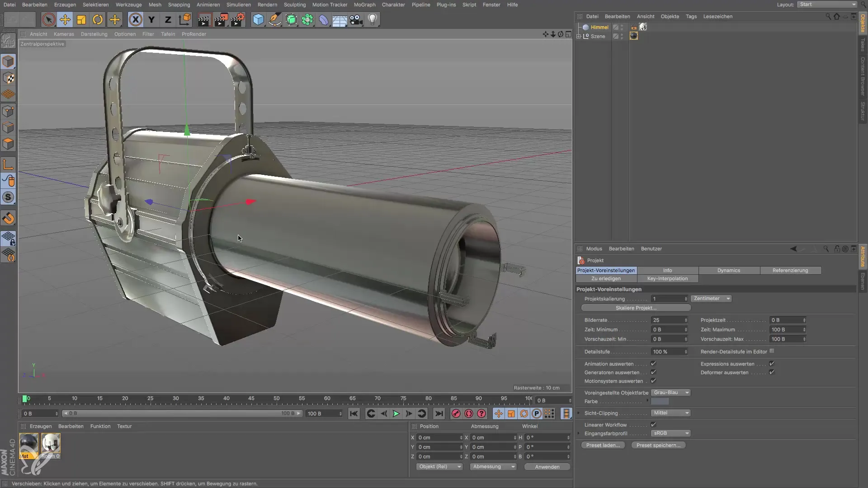Open the Sculpting menu
Viewport: 868px width, 488px height.
coord(295,5)
